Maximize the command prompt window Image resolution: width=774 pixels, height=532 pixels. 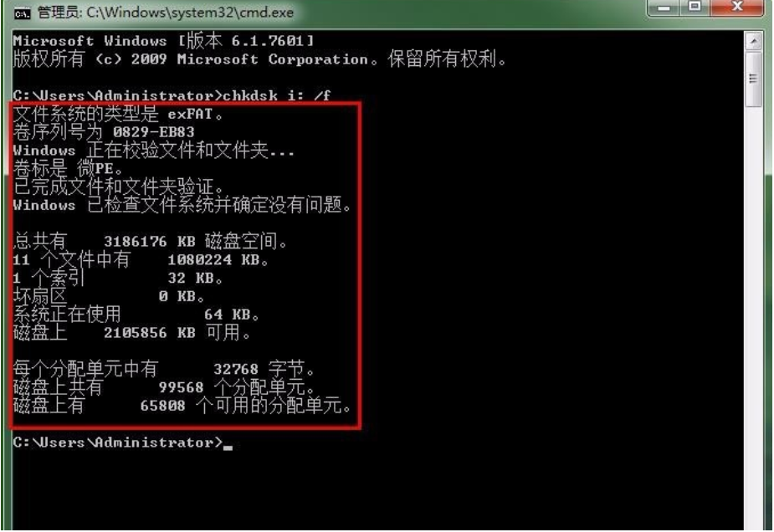tap(695, 8)
